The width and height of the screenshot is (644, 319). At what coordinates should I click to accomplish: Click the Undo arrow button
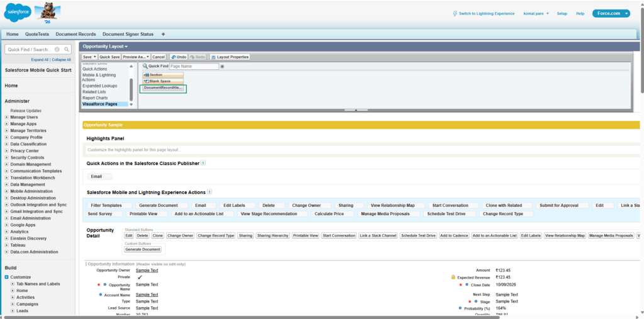point(179,57)
